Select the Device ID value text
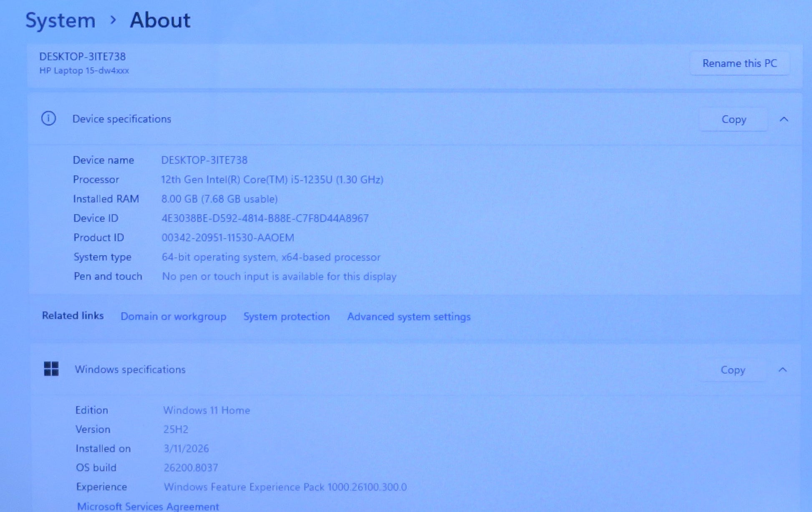 265,218
